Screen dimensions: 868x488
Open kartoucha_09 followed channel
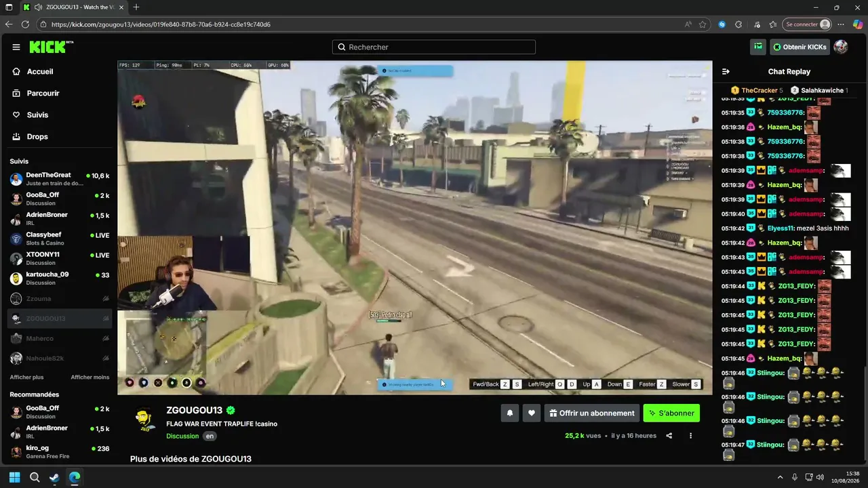pyautogui.click(x=59, y=279)
